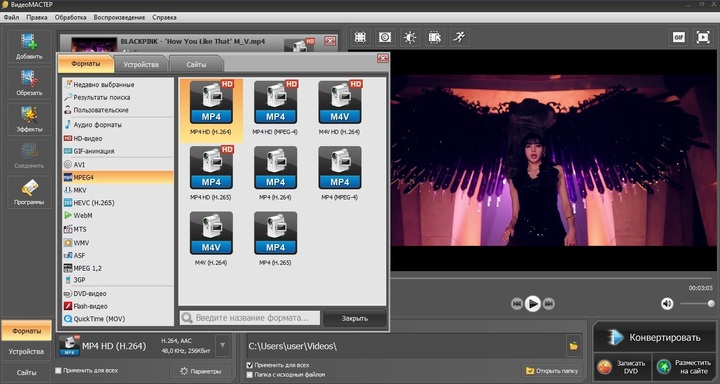Select HEVC (H.265) category

[x=118, y=203]
